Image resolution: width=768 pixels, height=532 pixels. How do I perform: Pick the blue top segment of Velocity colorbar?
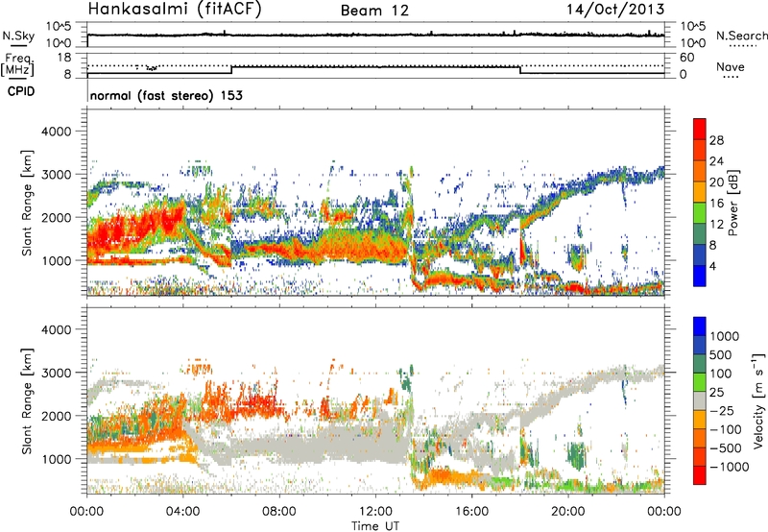[700, 326]
